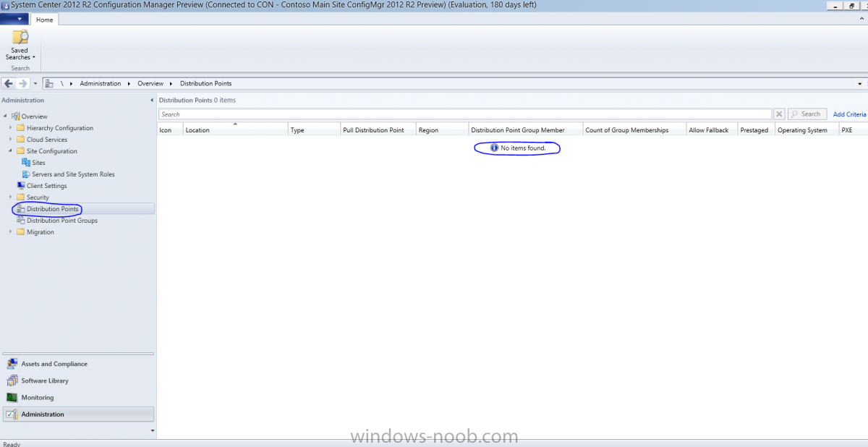Viewport: 868px width, 447px height.
Task: Sort by Distribution Point Group Member column
Action: coord(526,130)
